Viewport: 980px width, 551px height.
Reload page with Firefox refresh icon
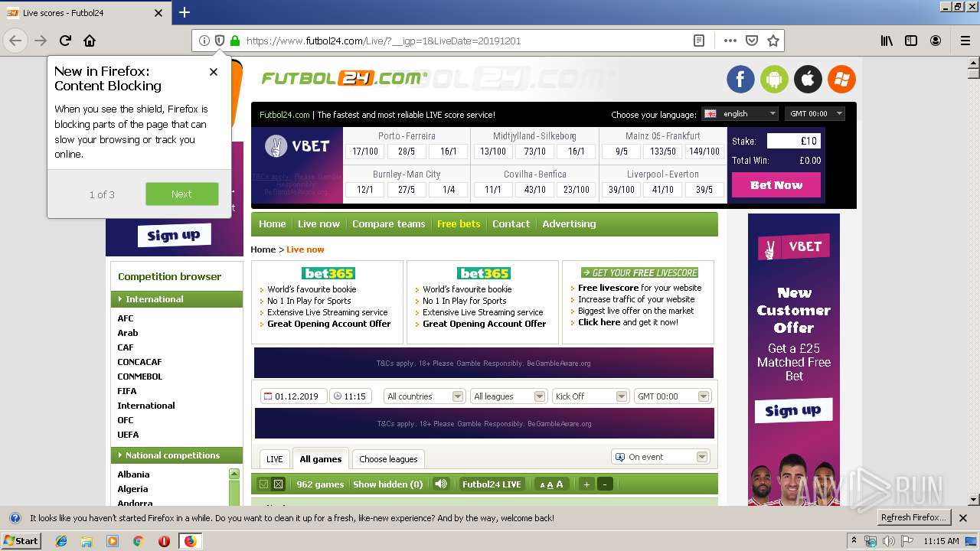tap(65, 41)
